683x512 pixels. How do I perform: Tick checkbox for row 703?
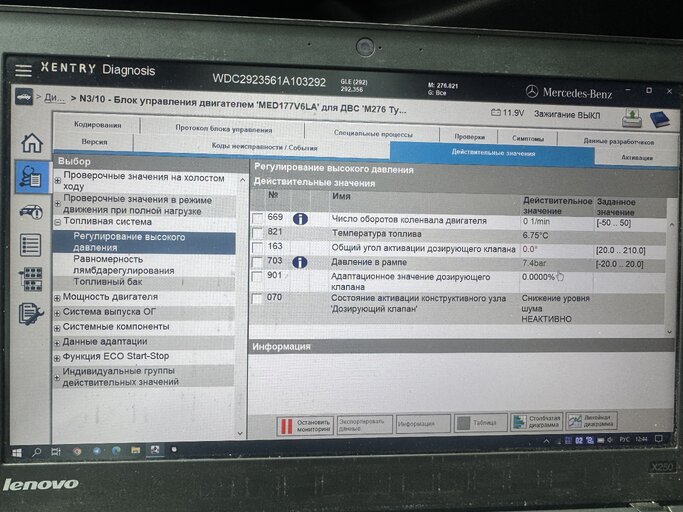pos(257,262)
